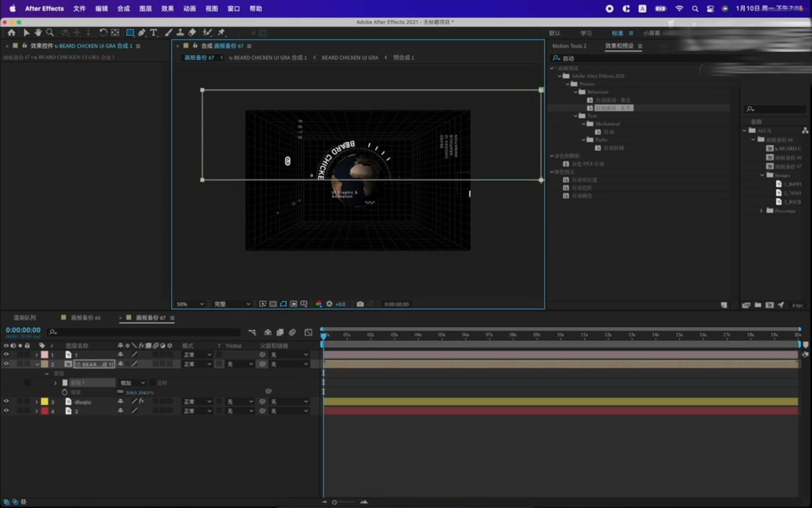Click the timeline layer search field
Screen dimensions: 812x508
point(144,332)
